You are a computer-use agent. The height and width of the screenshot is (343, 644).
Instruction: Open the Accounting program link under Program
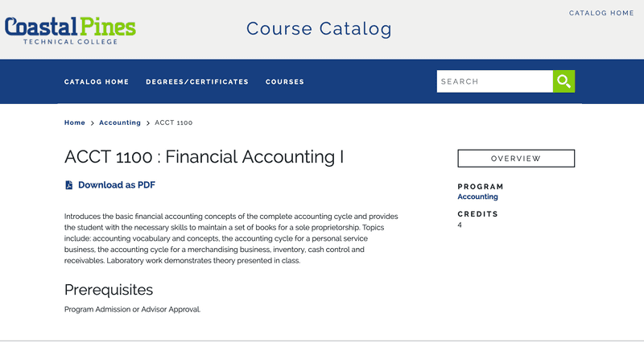[477, 196]
